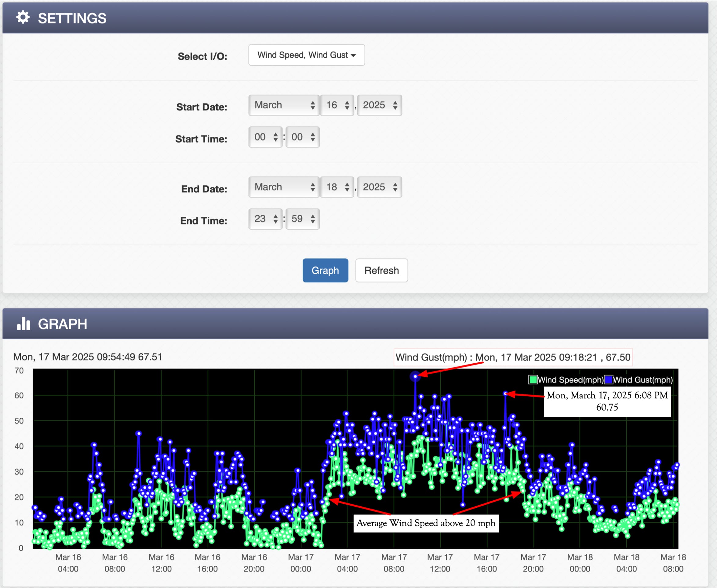
Task: Click the Mar 18 08:00 x-axis label
Action: click(673, 563)
